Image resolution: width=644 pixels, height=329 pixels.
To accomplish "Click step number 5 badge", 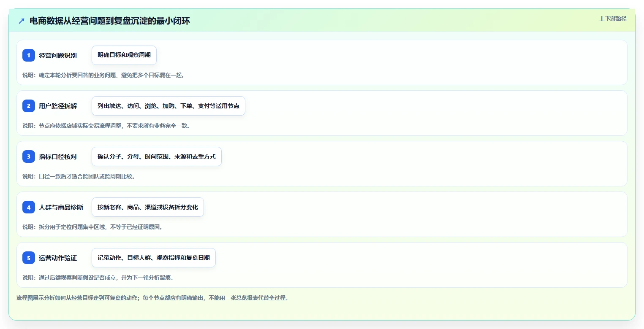I will click(29, 258).
